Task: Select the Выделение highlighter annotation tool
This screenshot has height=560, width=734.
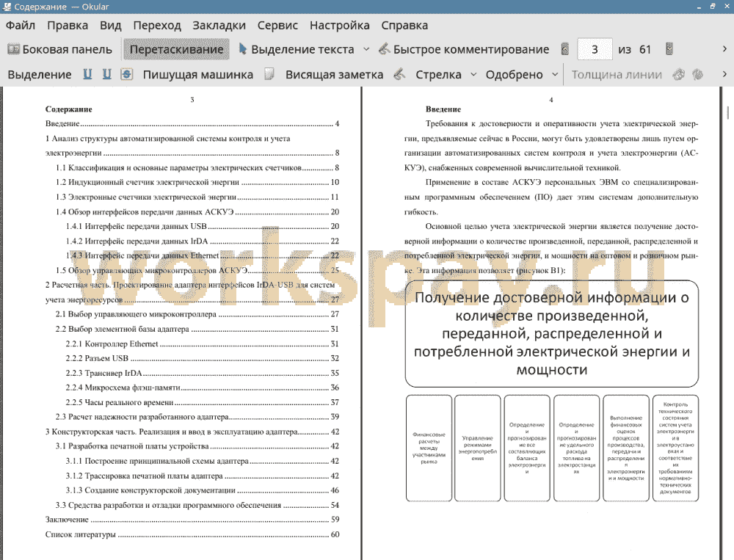Action: tap(40, 74)
